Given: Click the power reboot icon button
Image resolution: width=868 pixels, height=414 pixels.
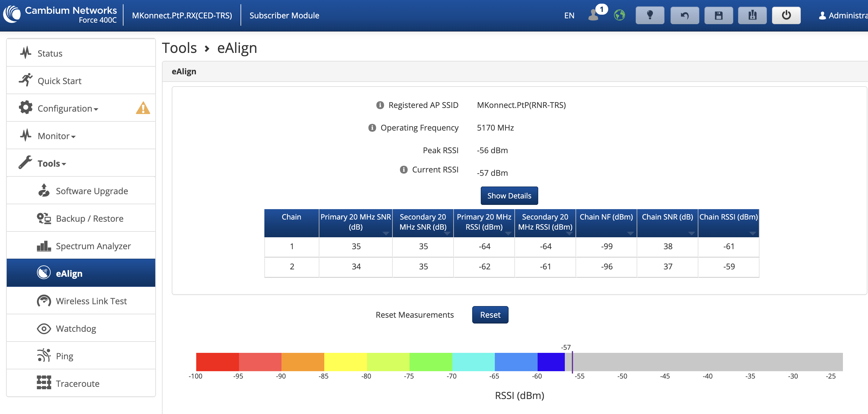Looking at the screenshot, I should pos(786,16).
